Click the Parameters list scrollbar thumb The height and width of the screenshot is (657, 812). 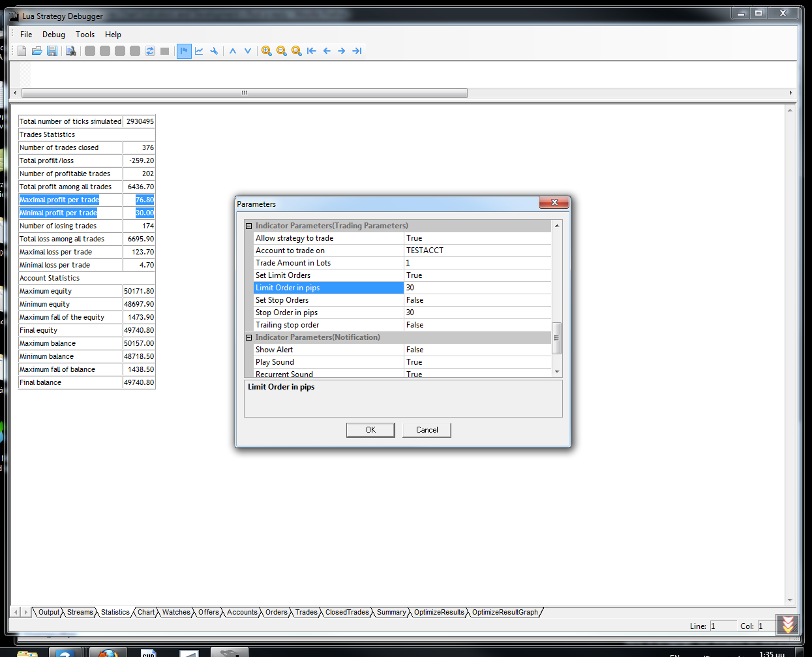pos(556,338)
